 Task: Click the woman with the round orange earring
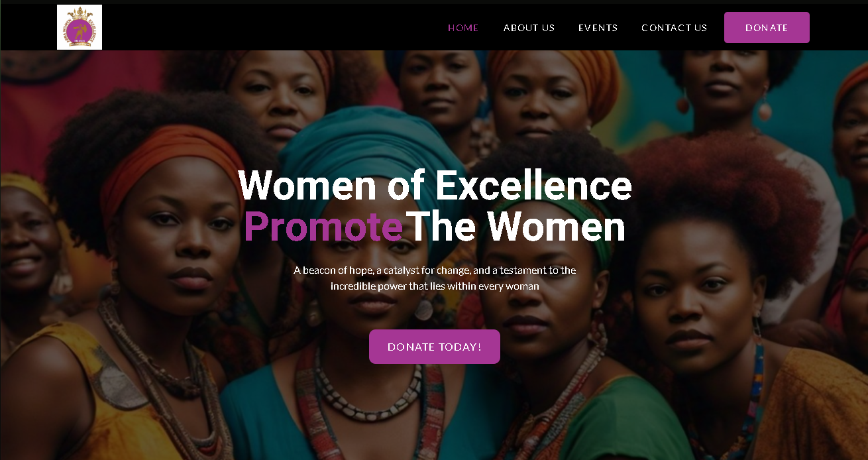click(x=722, y=73)
